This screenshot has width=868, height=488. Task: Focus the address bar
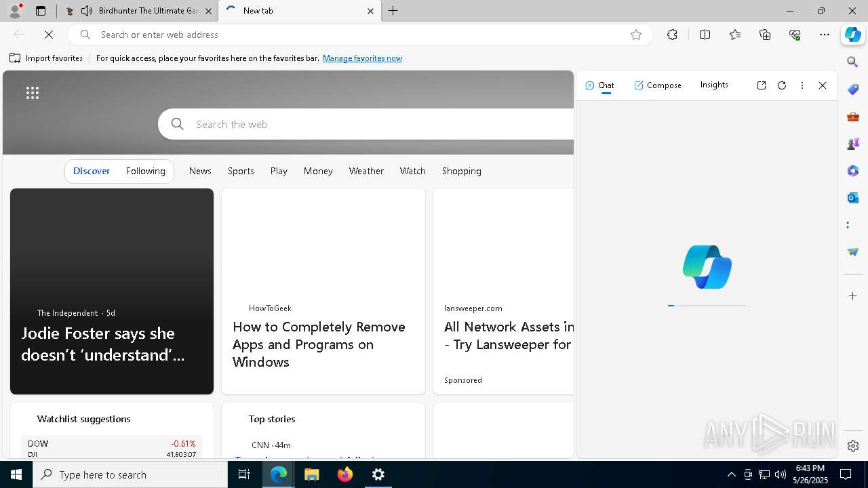tap(359, 35)
